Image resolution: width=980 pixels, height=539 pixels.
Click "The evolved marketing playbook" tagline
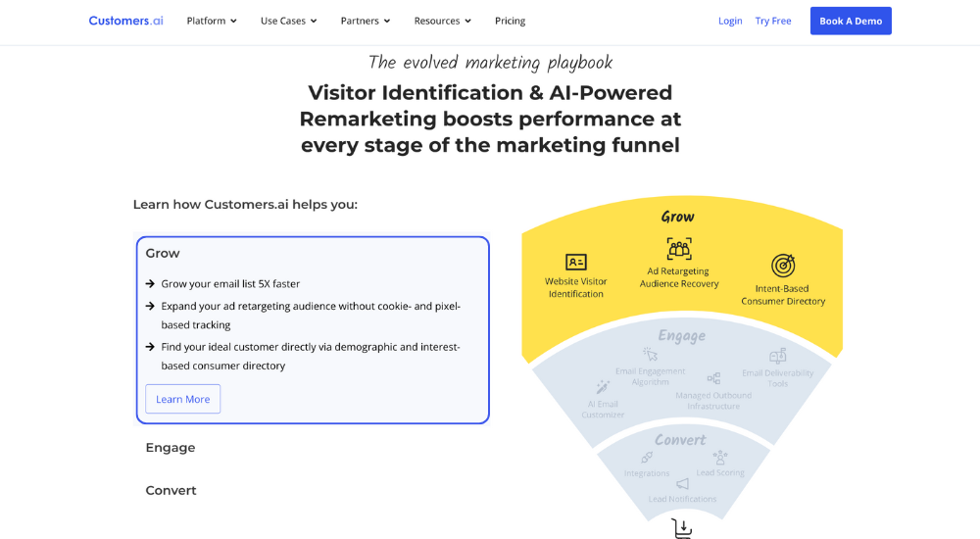pyautogui.click(x=490, y=63)
